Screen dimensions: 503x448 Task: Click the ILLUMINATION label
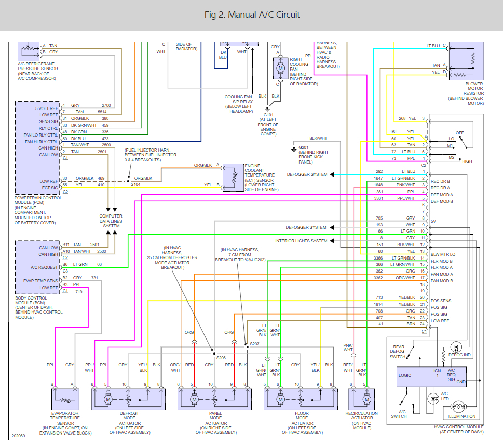[x=461, y=416]
